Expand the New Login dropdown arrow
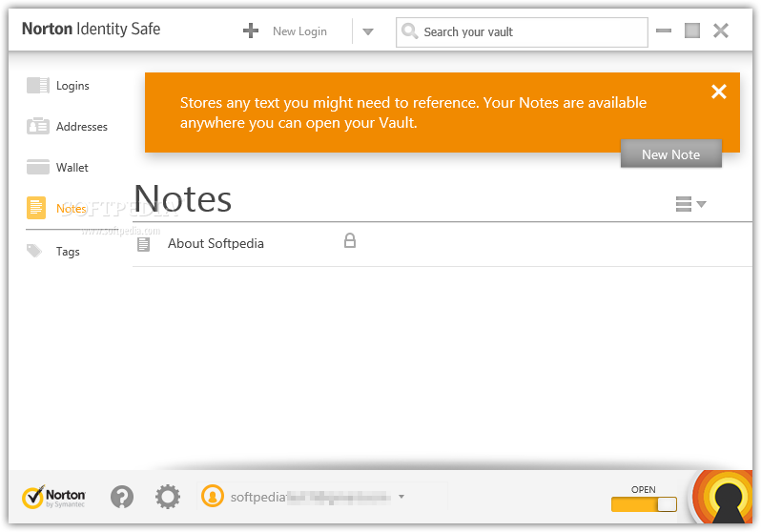The width and height of the screenshot is (761, 532). 368,32
